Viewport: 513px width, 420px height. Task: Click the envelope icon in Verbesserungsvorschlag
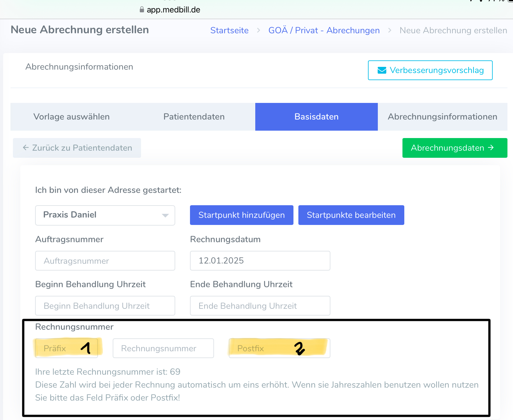382,71
